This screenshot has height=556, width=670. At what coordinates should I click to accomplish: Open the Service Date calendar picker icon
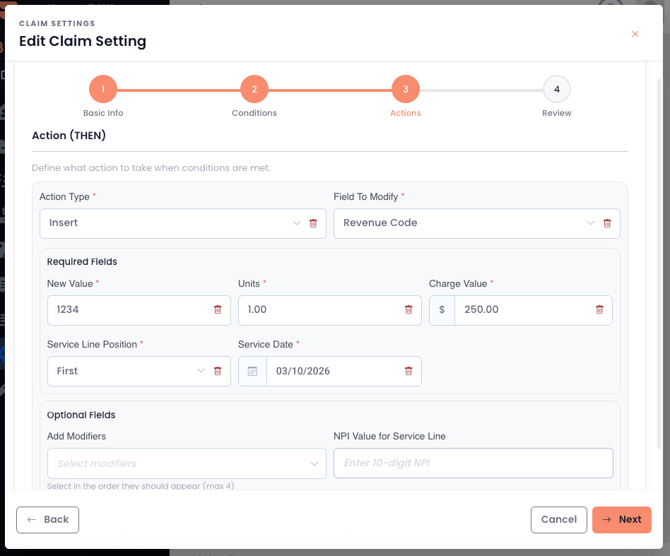tap(252, 371)
